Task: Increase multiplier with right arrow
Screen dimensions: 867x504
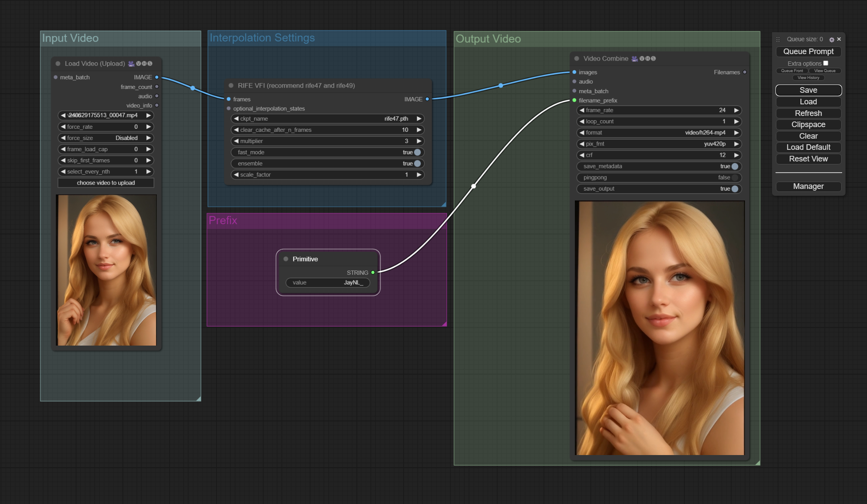Action: click(x=419, y=141)
